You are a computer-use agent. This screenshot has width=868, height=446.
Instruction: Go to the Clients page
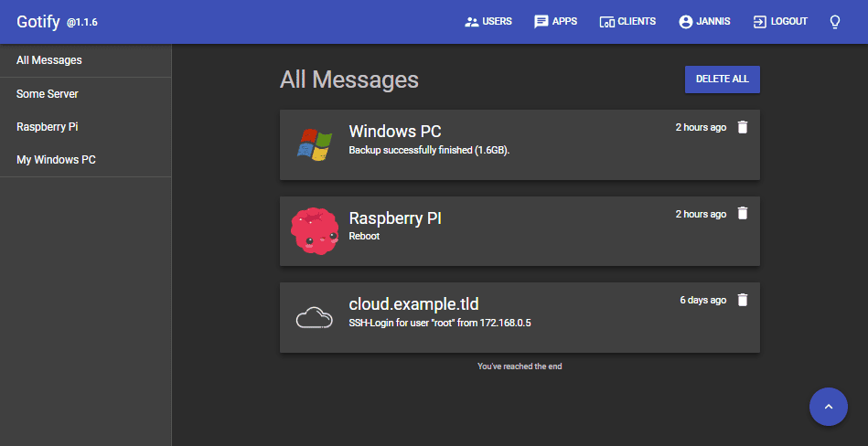click(x=627, y=22)
